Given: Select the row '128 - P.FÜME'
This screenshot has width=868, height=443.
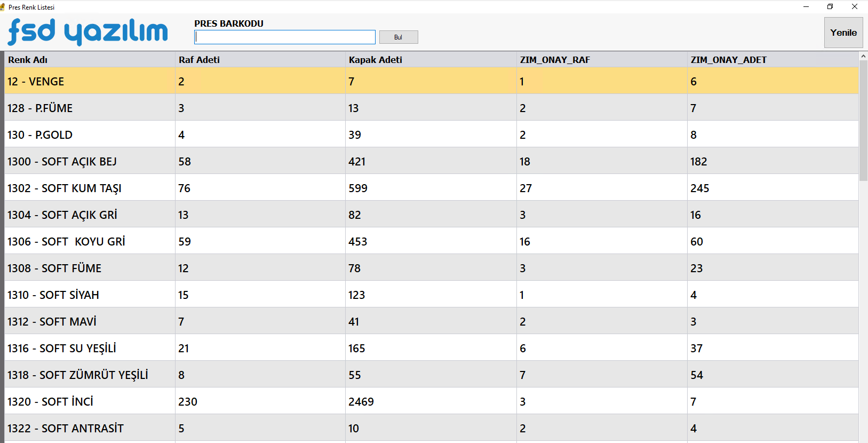Looking at the screenshot, I should point(432,107).
